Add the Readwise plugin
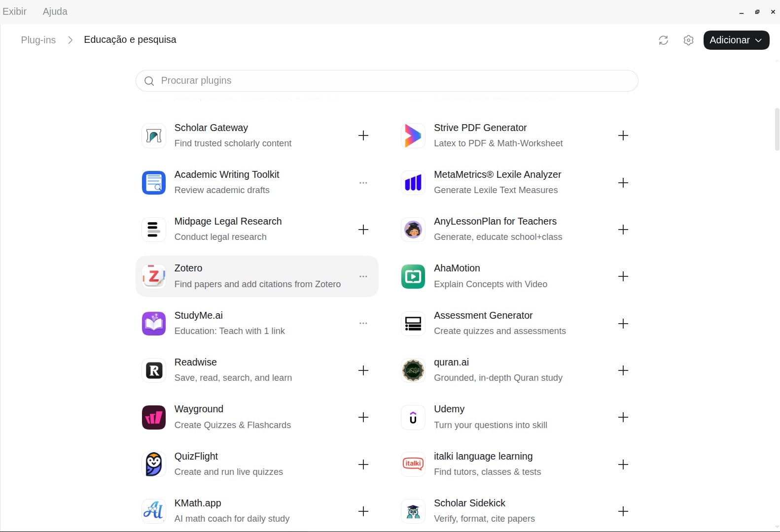This screenshot has height=532, width=780. (363, 370)
